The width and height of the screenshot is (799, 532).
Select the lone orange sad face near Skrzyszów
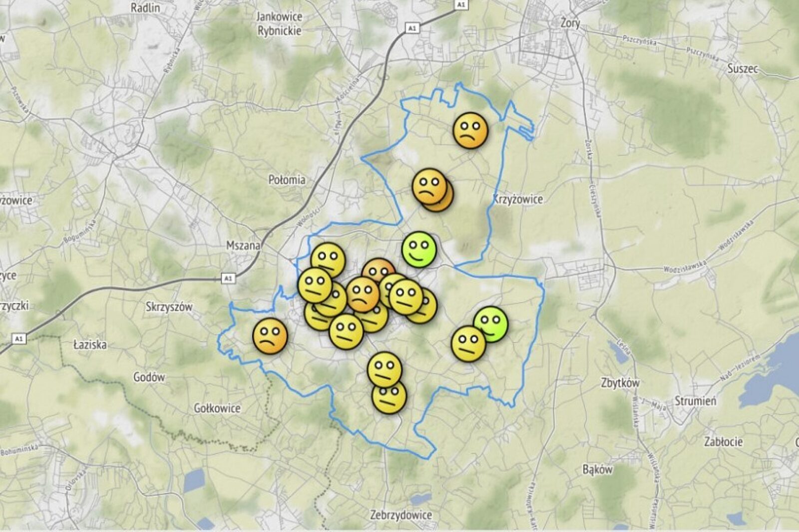point(270,336)
